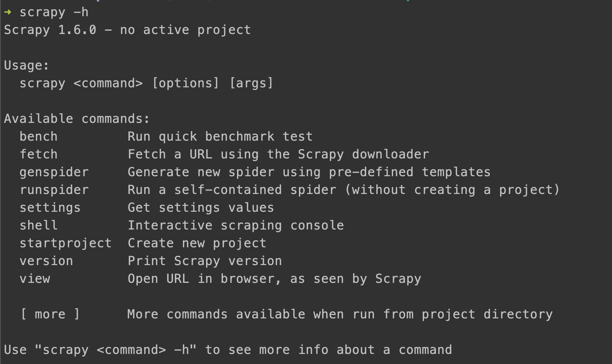Click the 'view' command name

pyautogui.click(x=35, y=279)
